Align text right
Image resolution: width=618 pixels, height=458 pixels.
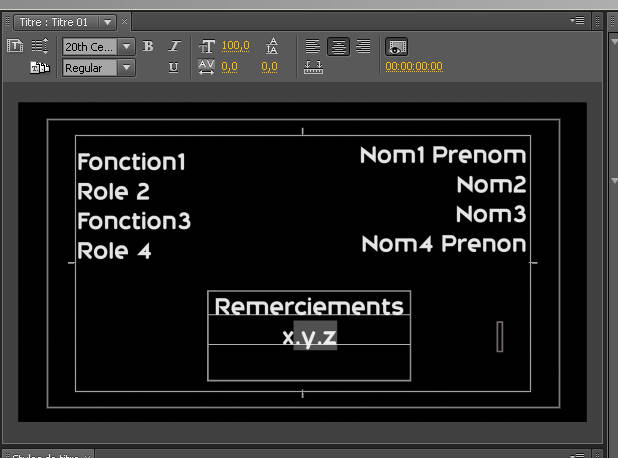click(x=363, y=47)
